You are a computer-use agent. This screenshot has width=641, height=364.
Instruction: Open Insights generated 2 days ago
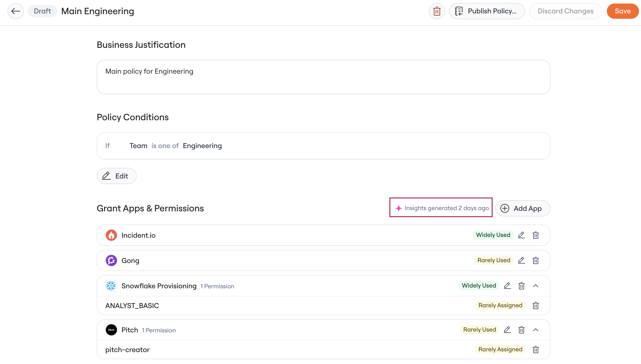click(x=441, y=208)
